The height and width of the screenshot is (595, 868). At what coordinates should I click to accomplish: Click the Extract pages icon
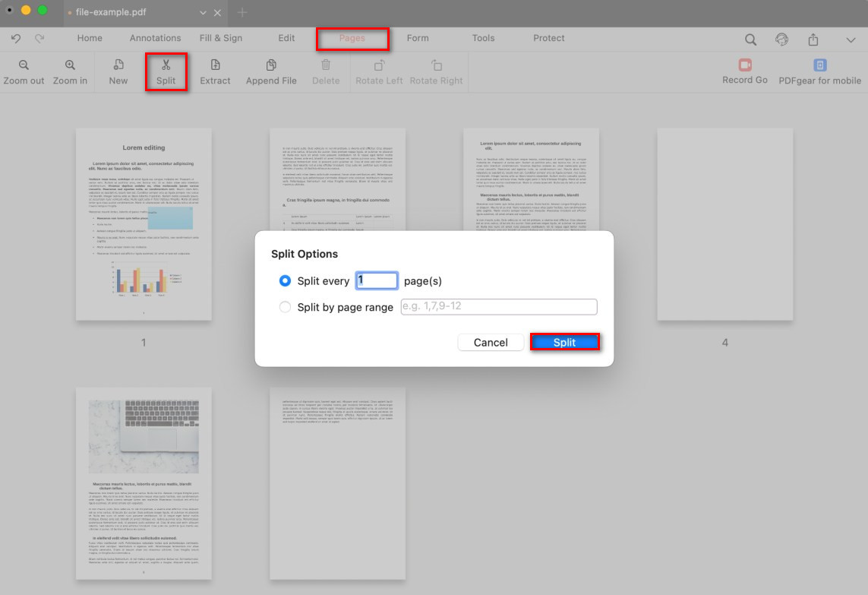(215, 65)
